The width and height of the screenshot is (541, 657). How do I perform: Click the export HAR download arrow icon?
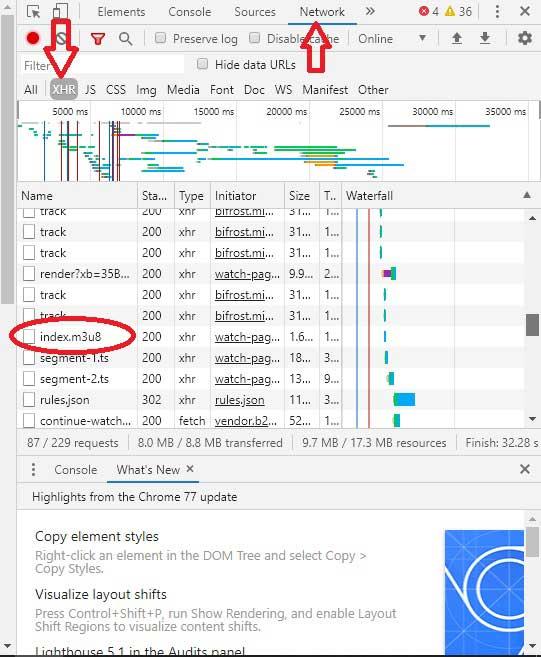pyautogui.click(x=485, y=39)
